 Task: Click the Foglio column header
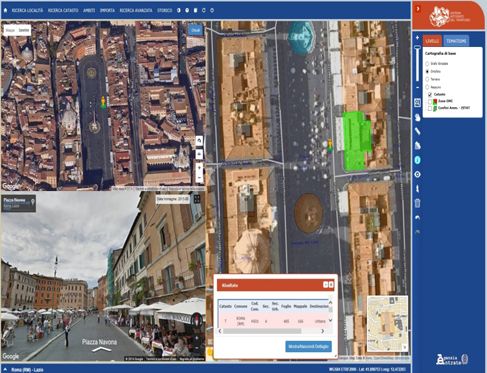pos(286,306)
